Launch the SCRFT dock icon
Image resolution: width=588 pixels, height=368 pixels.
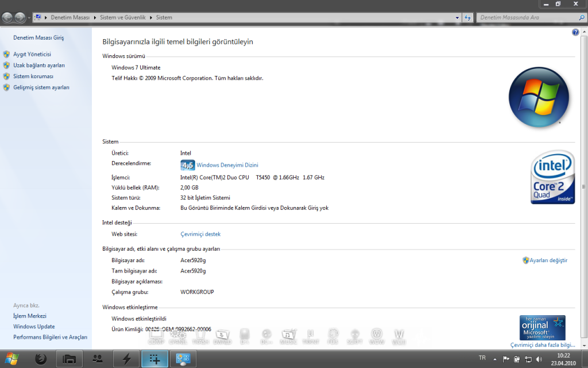[x=355, y=336]
